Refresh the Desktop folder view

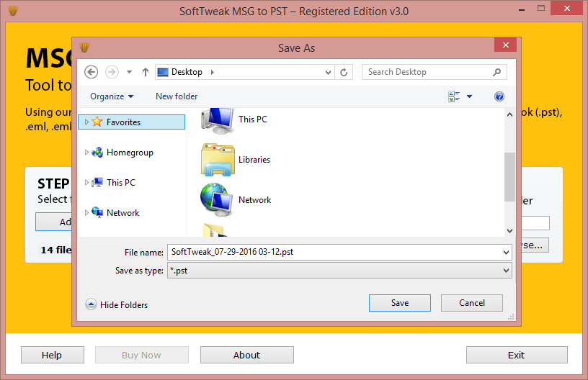[344, 72]
